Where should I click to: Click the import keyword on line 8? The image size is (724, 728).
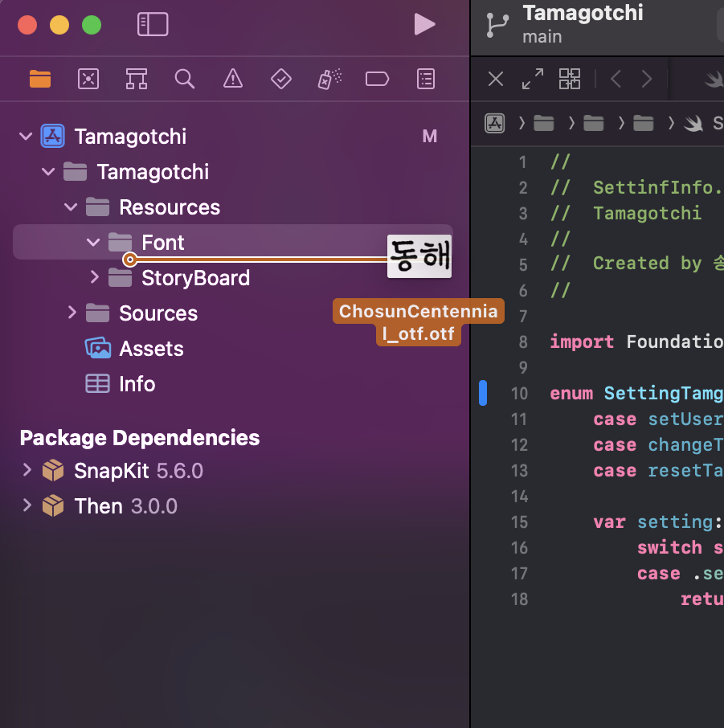pos(582,342)
